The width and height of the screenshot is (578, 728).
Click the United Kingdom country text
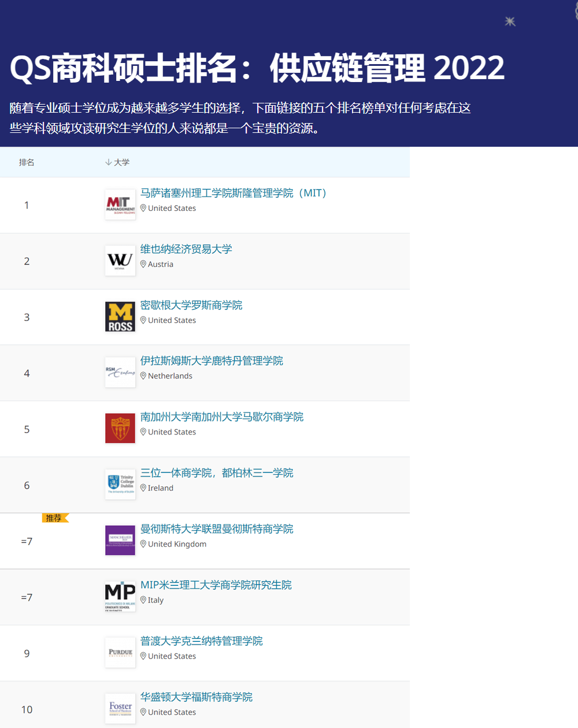click(177, 544)
